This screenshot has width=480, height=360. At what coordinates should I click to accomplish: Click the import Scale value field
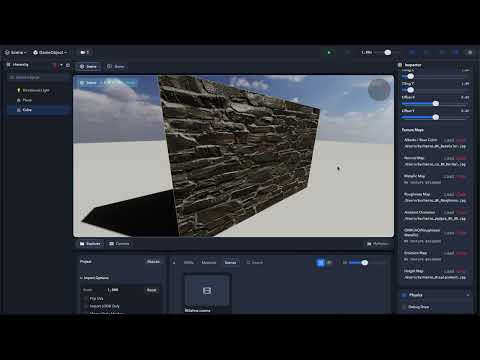113,290
